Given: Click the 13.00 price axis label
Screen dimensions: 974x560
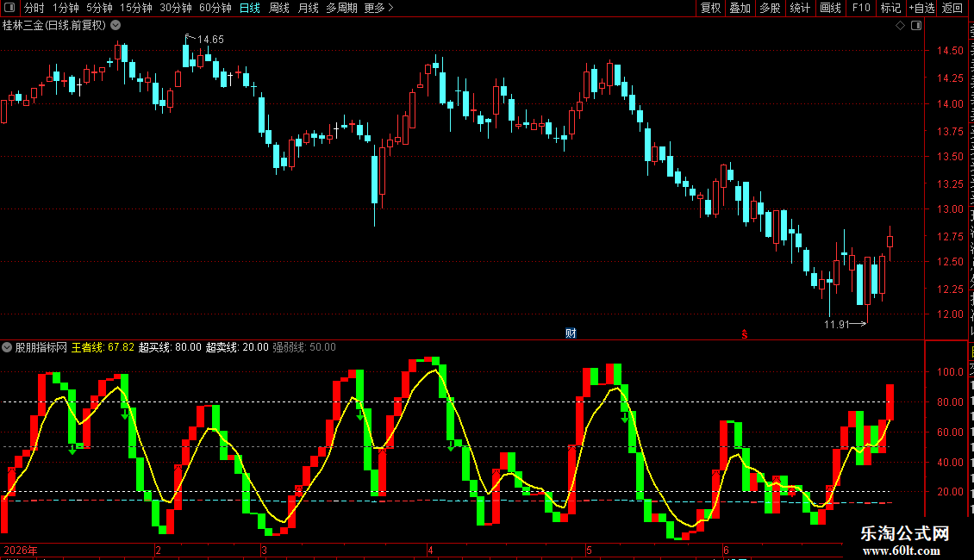Looking at the screenshot, I should click(950, 209).
